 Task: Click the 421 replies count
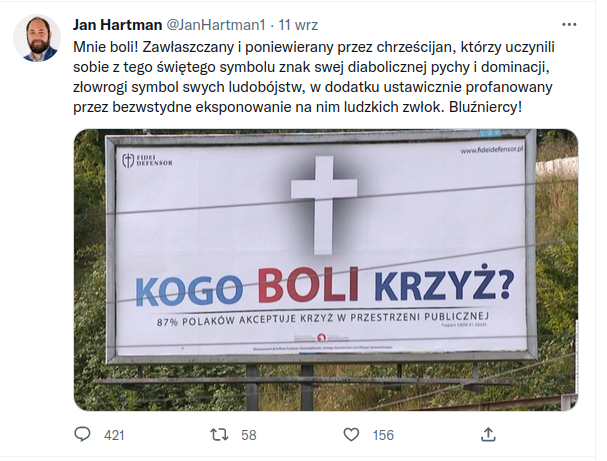click(114, 435)
